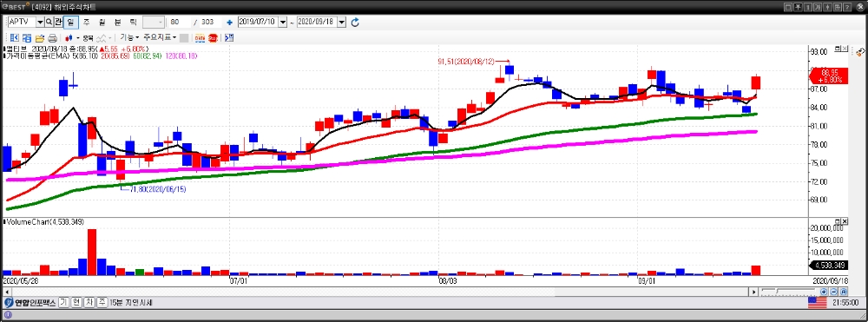Open the end date 2020/09/18 dropdown

point(341,22)
